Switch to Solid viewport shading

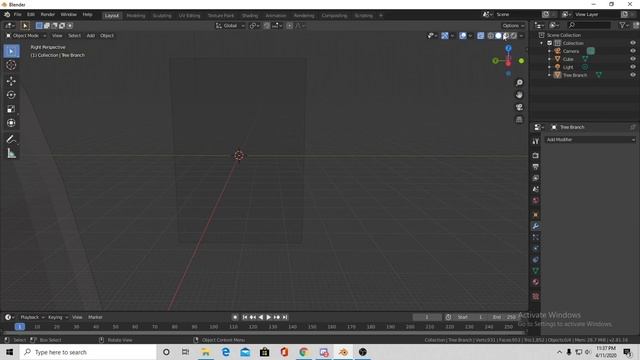point(498,36)
